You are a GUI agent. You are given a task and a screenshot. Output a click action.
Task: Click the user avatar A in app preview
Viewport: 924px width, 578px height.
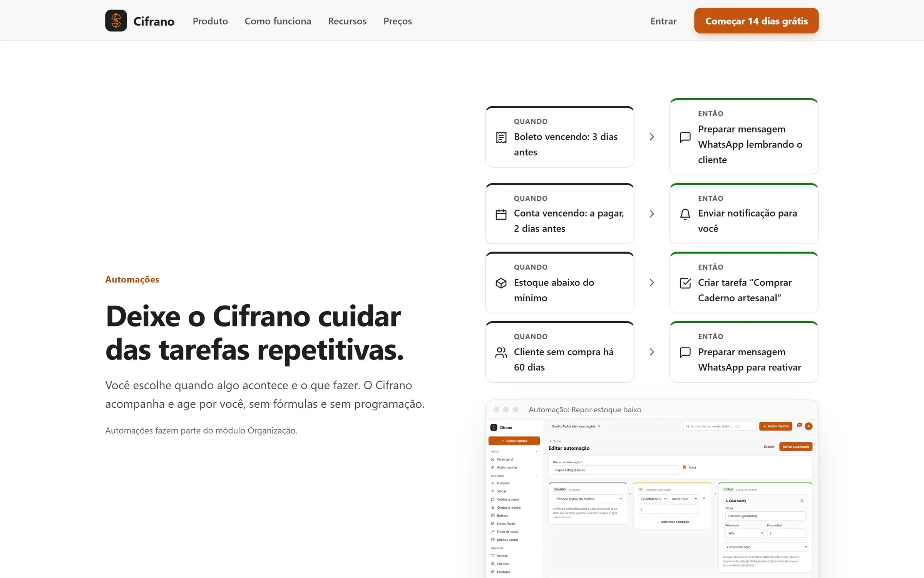click(808, 426)
